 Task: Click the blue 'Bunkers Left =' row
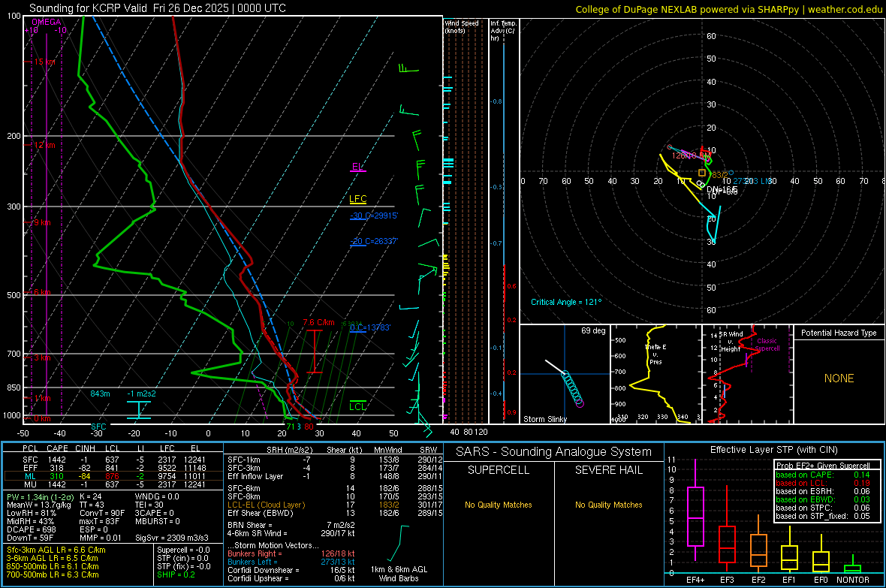[x=291, y=562]
